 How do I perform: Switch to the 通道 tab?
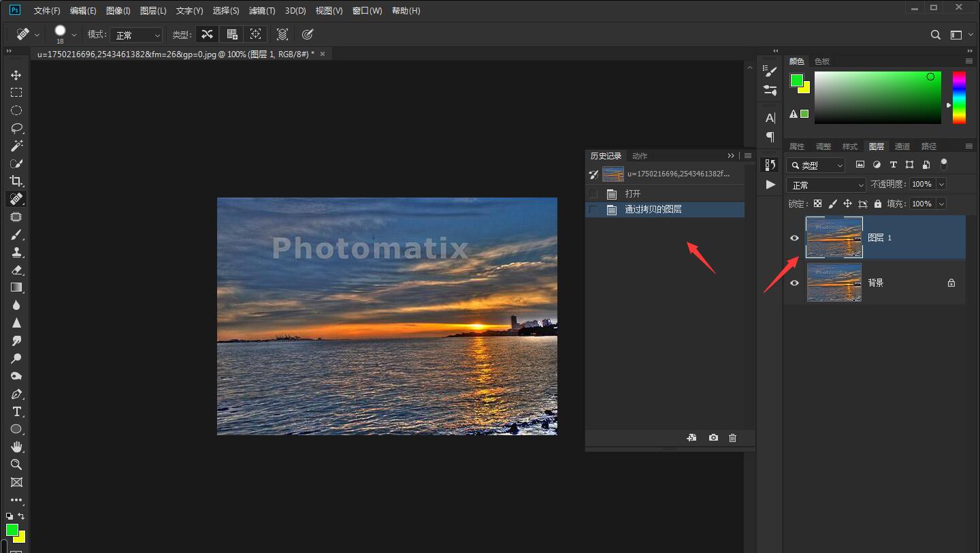tap(902, 146)
